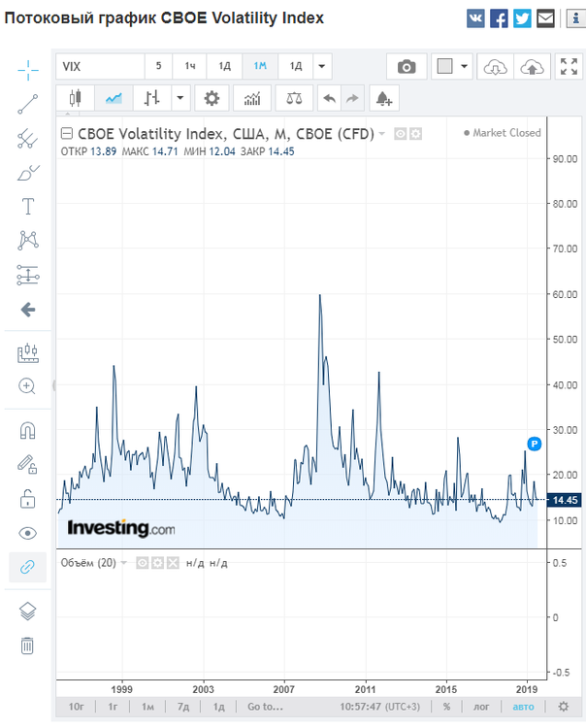
Task: Select the pitchfork drawing tool
Action: click(28, 139)
